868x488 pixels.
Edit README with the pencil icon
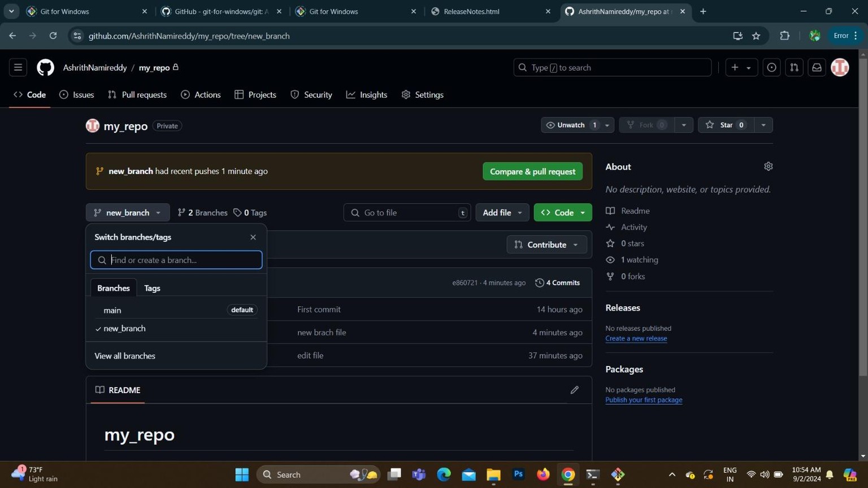[x=574, y=390]
